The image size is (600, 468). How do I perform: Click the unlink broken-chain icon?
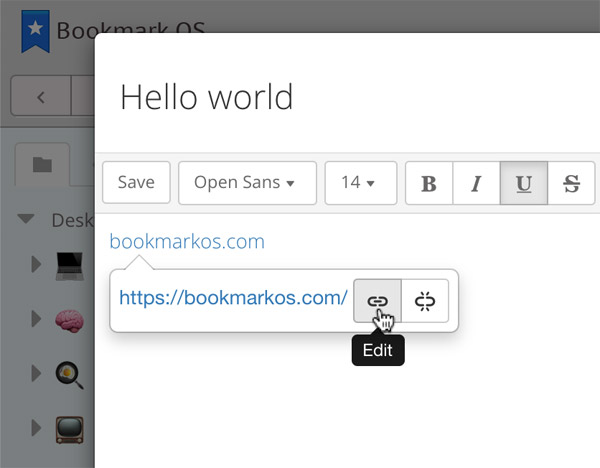click(x=425, y=300)
